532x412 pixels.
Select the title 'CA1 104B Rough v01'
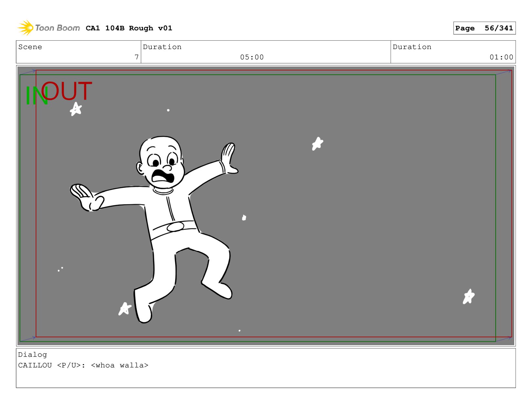[129, 28]
